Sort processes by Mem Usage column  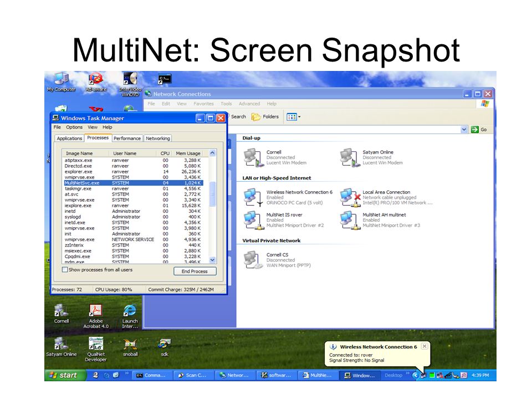pyautogui.click(x=188, y=154)
